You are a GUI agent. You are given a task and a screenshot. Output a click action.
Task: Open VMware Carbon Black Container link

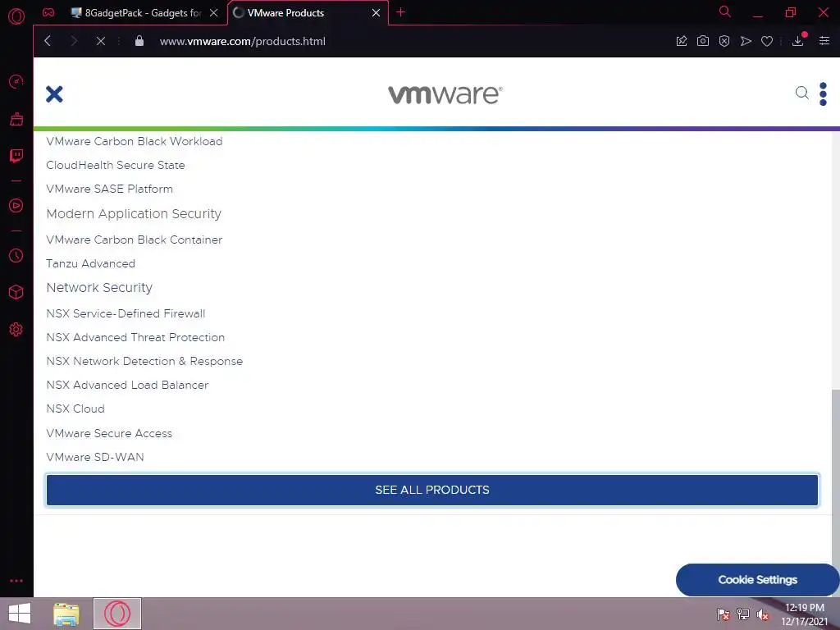point(134,240)
